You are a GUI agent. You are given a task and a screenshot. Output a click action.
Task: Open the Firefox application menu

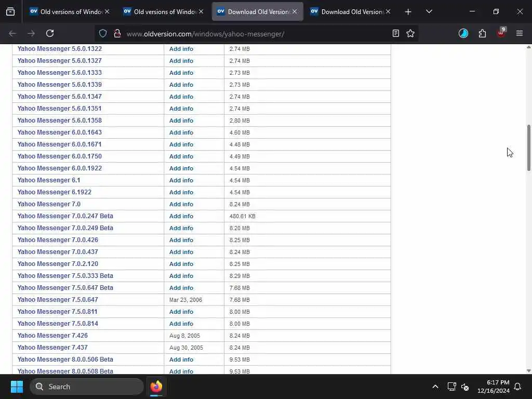[x=520, y=33]
